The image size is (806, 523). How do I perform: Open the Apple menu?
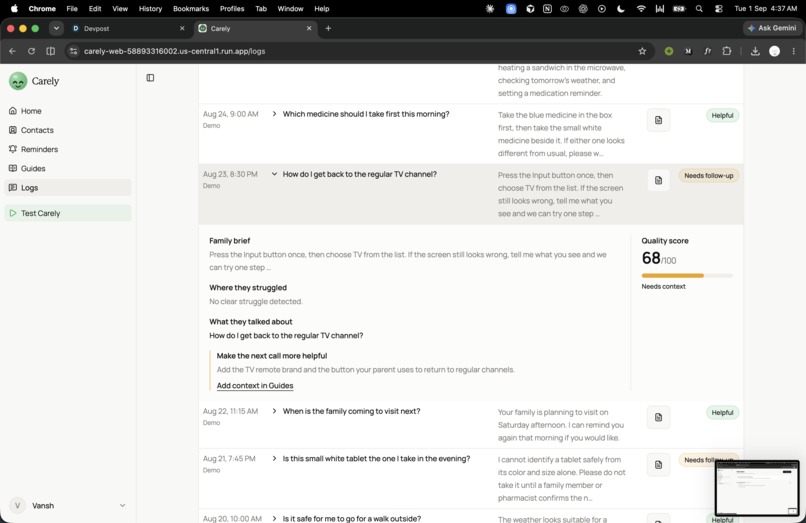tap(14, 9)
